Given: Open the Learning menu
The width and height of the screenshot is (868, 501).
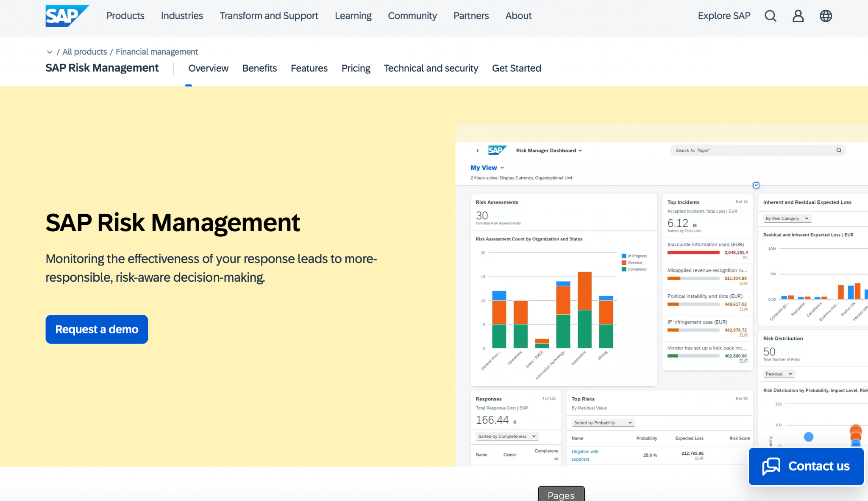Looking at the screenshot, I should point(353,16).
